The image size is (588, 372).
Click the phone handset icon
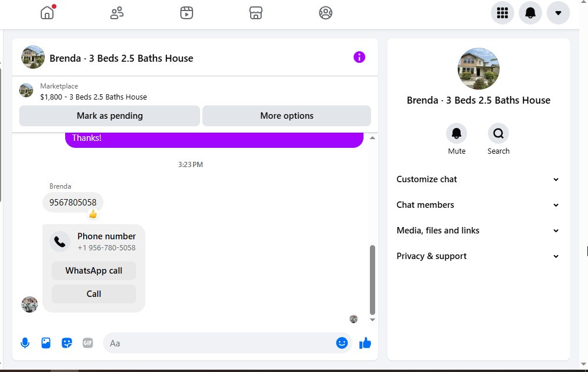click(x=60, y=242)
